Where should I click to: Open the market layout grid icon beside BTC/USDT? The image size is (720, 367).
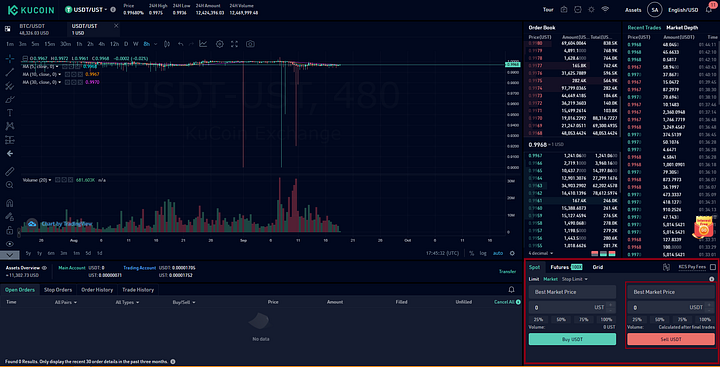7,28
